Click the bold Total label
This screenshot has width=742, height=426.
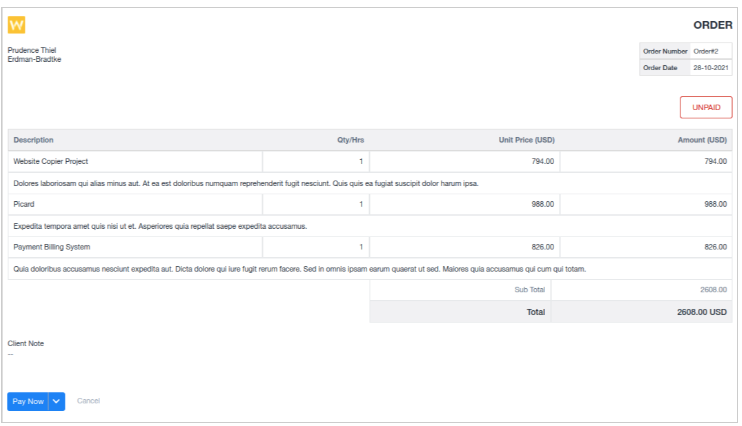[536, 312]
